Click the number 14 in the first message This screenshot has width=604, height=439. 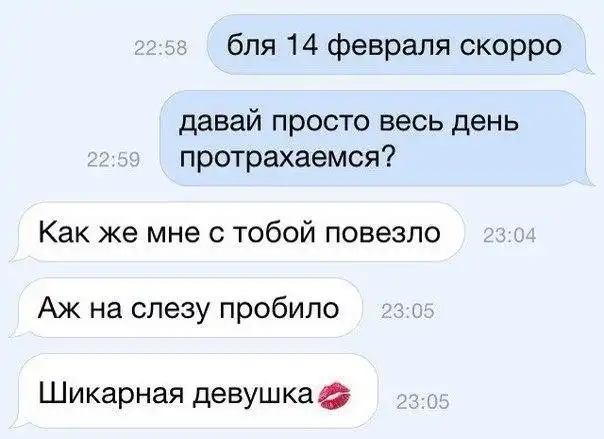[x=302, y=46]
